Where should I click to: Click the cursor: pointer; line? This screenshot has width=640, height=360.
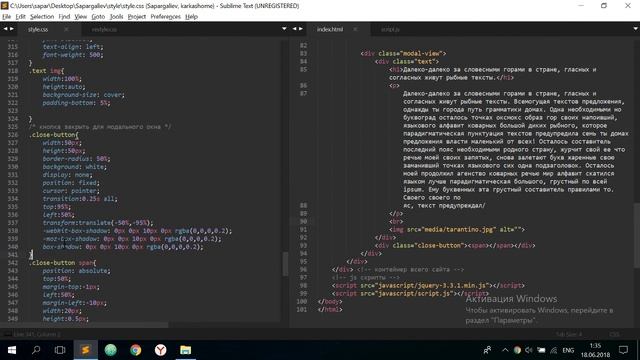(71, 191)
